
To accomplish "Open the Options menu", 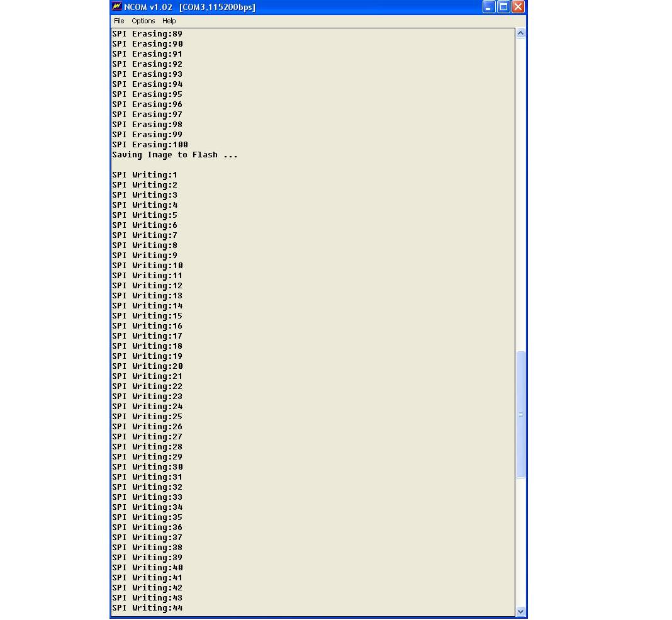I will (143, 21).
